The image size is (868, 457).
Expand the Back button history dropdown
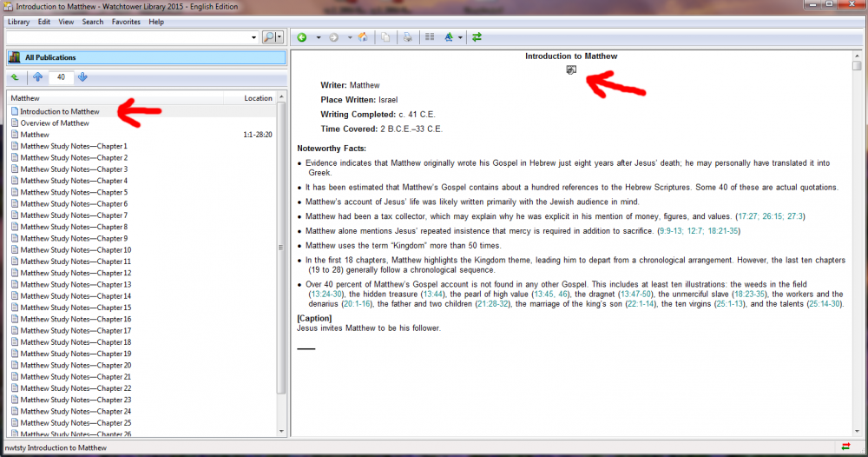[319, 37]
